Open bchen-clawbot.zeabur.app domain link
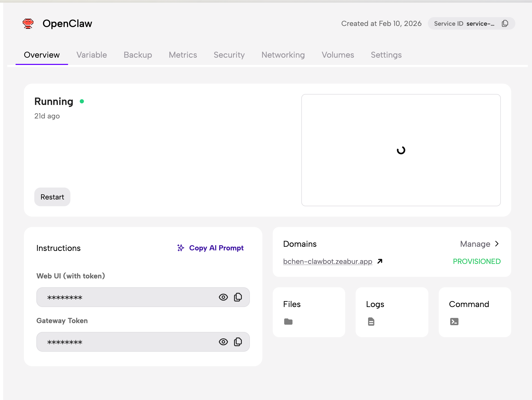532x400 pixels. point(327,261)
